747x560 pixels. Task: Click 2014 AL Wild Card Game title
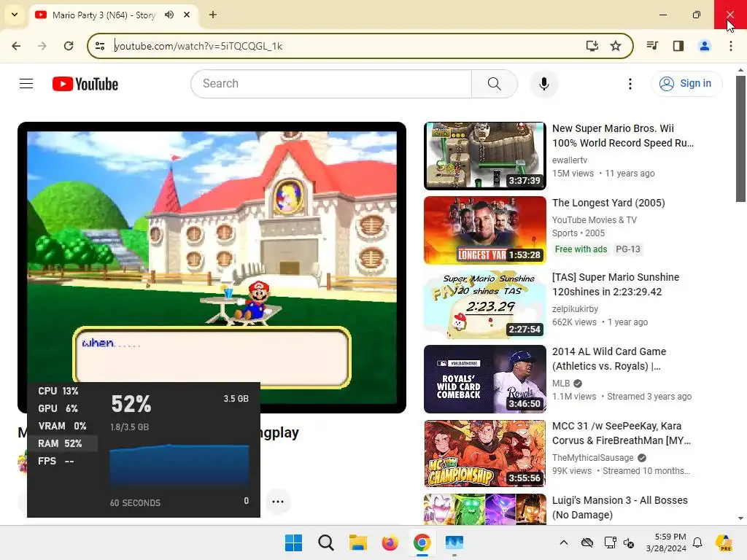point(609,359)
